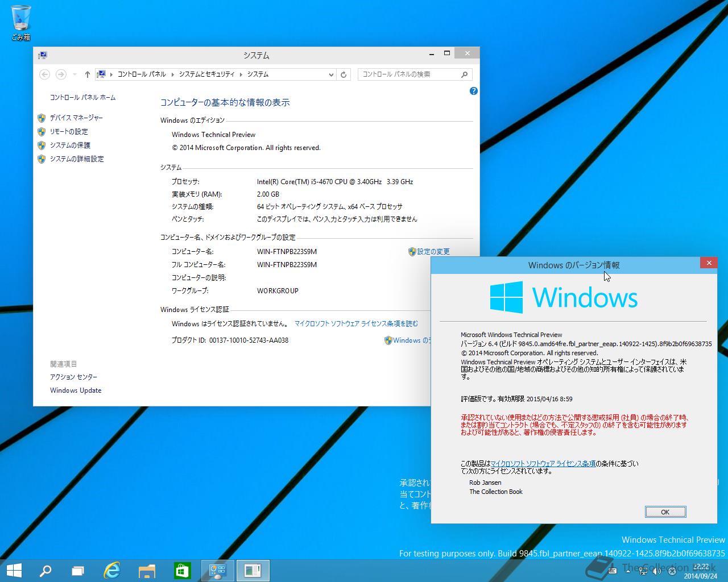Viewport: 728px width, 582px height.
Task: Click the WORKGROUP value
Action: click(x=278, y=290)
